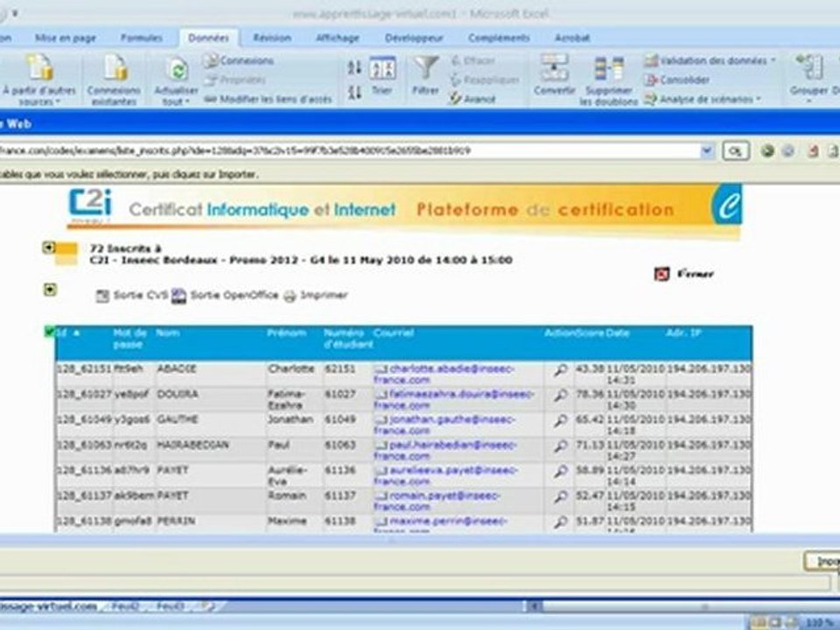Open romain.payet email link
Viewport: 840px width, 630px height.
(437, 500)
